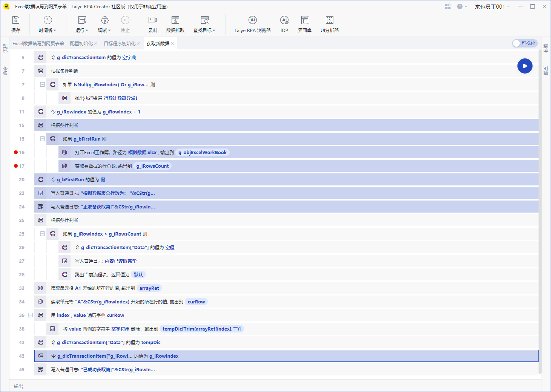Click icon of g_dicTransactionItem 空字典 row
This screenshot has width=551, height=392.
(x=40, y=57)
